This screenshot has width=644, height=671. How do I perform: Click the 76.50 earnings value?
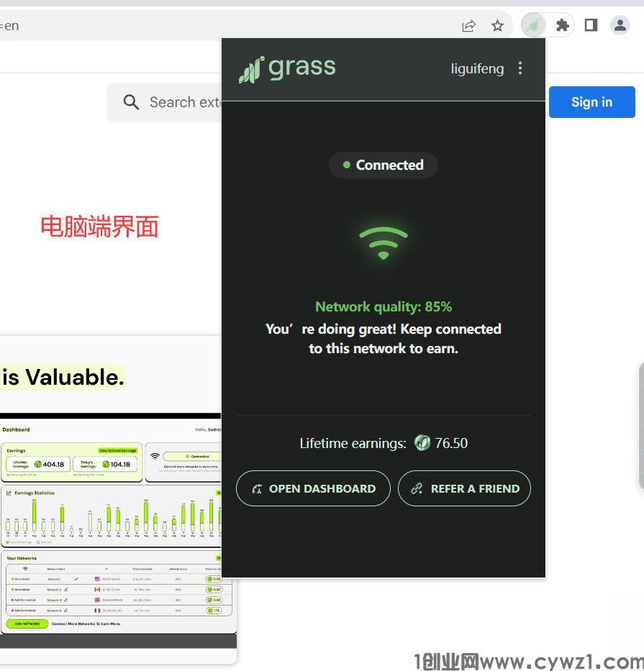pyautogui.click(x=451, y=443)
